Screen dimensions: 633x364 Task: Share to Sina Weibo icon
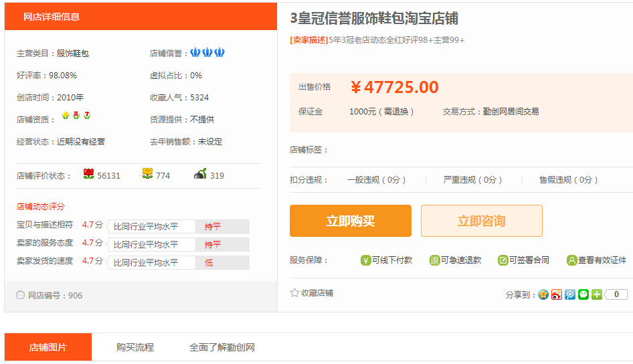click(557, 294)
